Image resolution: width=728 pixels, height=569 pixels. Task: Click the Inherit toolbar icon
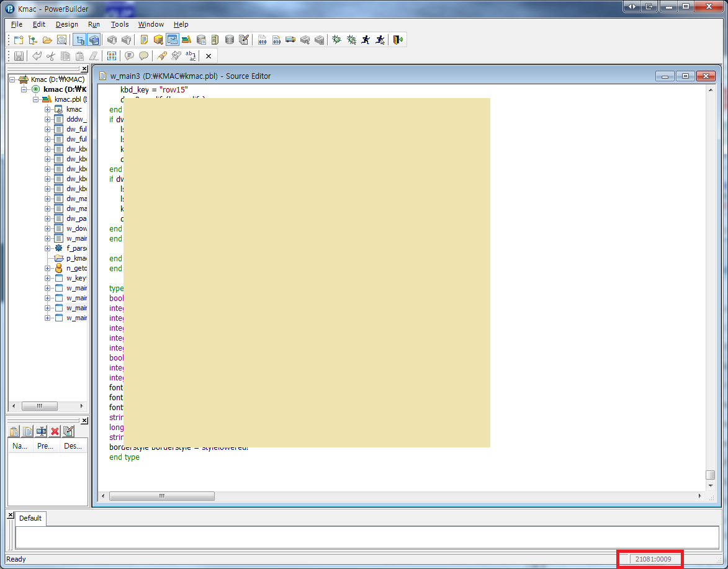(x=33, y=40)
